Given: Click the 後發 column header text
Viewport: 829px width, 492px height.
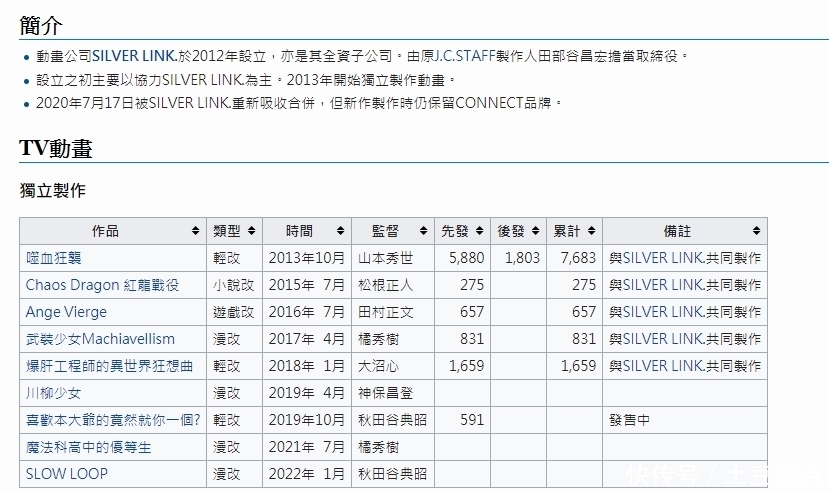Looking at the screenshot, I should pyautogui.click(x=511, y=231).
